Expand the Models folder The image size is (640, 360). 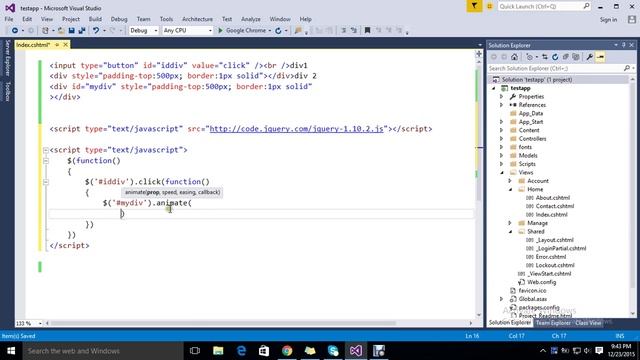click(502, 156)
